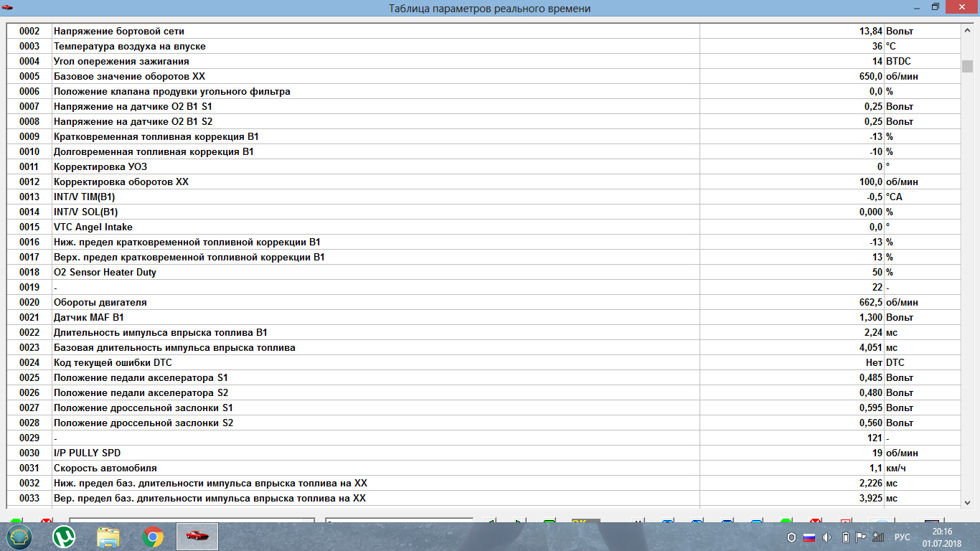Click row number 0029

(29, 438)
